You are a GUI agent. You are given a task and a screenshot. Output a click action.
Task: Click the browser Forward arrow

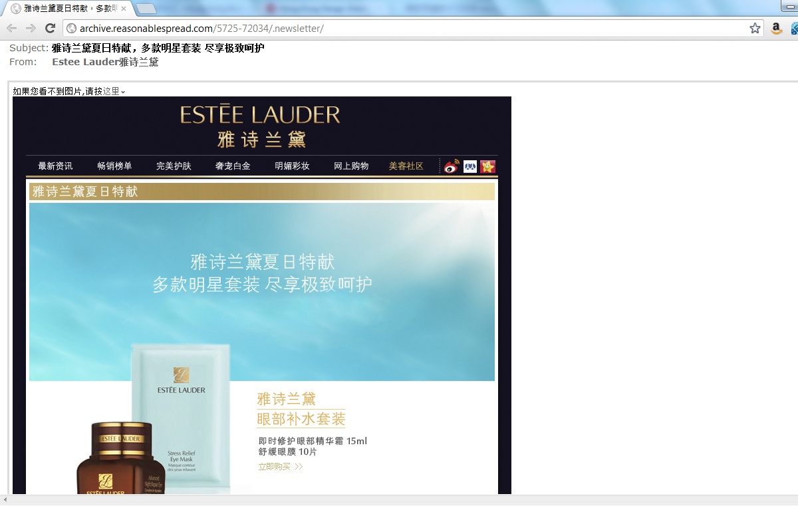pos(31,28)
